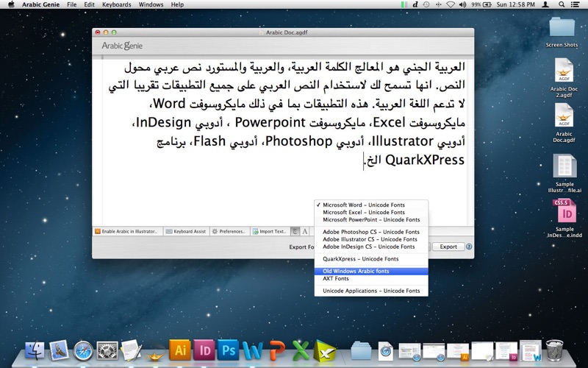Select Adobe Photoshop CS – Unicode Fonts
Viewport: 588px width, 368px height.
[x=370, y=232]
